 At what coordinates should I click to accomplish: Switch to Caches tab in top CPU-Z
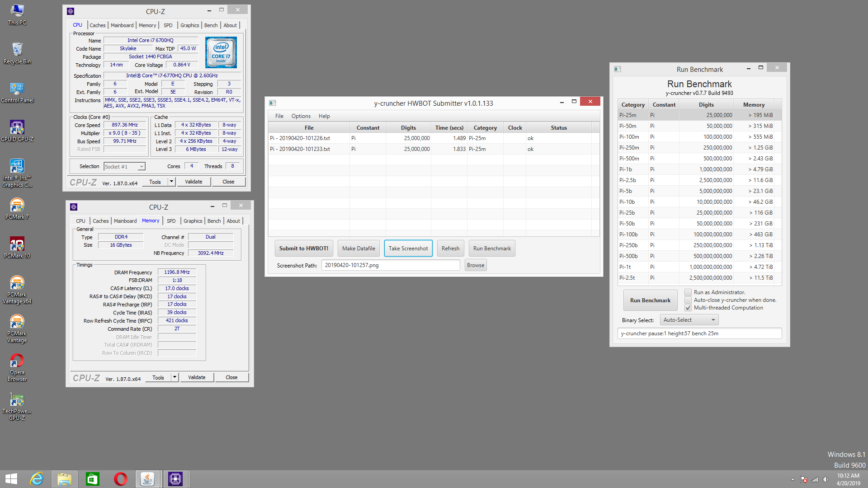click(98, 25)
